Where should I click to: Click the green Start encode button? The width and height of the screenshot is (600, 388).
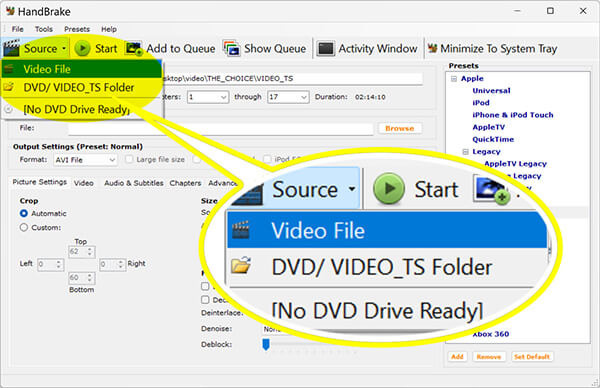(96, 49)
